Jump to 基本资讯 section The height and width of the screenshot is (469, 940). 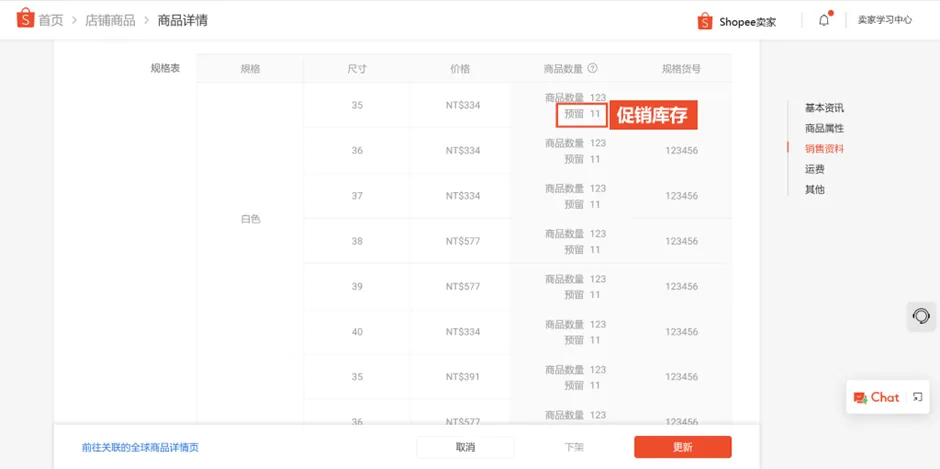click(x=824, y=109)
